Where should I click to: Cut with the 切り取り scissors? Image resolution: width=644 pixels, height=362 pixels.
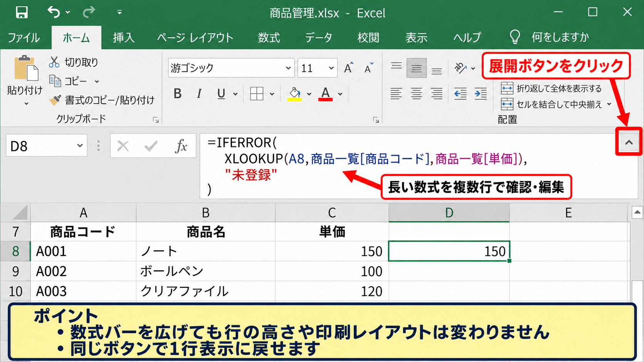pyautogui.click(x=73, y=62)
